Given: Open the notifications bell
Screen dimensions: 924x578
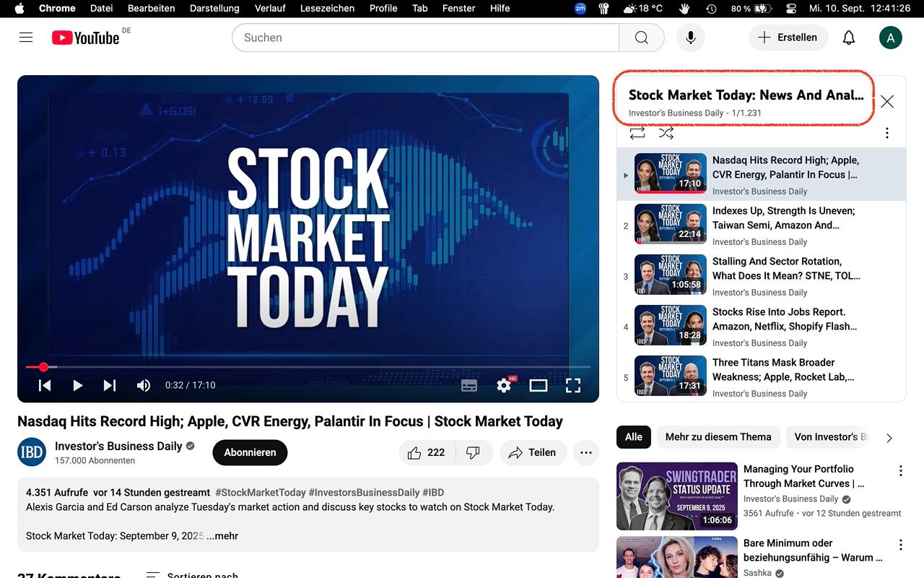Looking at the screenshot, I should (x=849, y=38).
